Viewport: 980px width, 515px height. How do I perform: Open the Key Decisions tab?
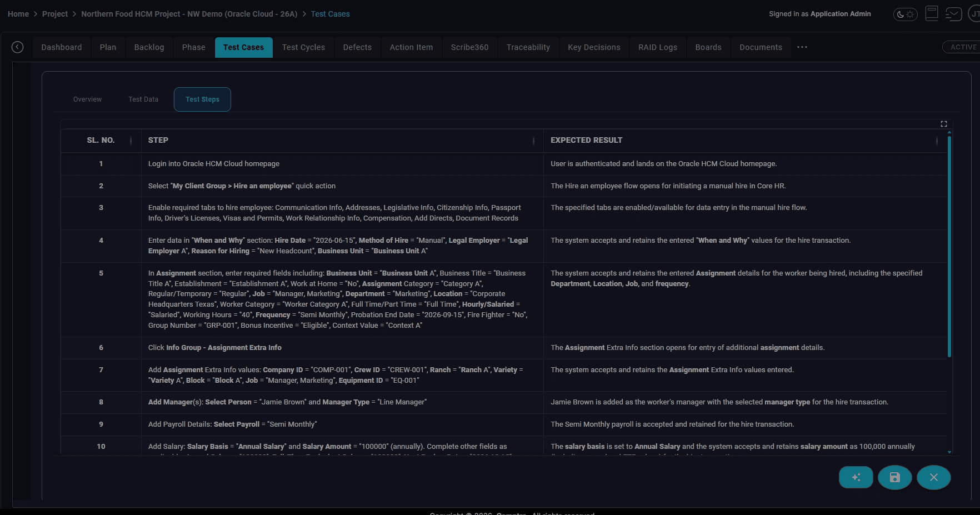pos(594,47)
